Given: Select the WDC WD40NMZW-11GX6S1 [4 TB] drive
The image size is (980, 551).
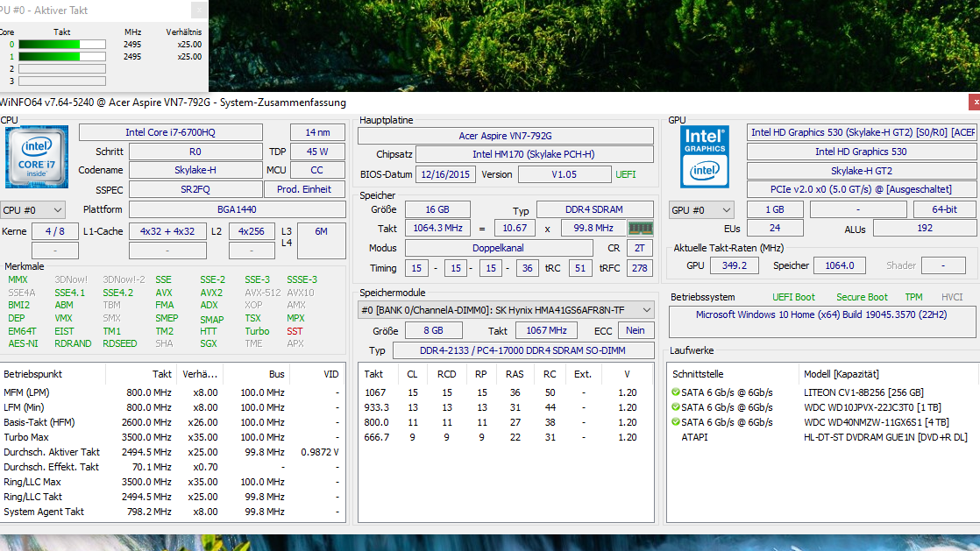Looking at the screenshot, I should click(x=822, y=422).
